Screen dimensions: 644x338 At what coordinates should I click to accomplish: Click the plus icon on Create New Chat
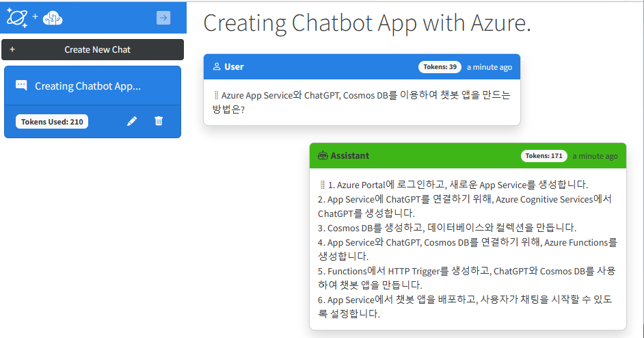[x=12, y=49]
